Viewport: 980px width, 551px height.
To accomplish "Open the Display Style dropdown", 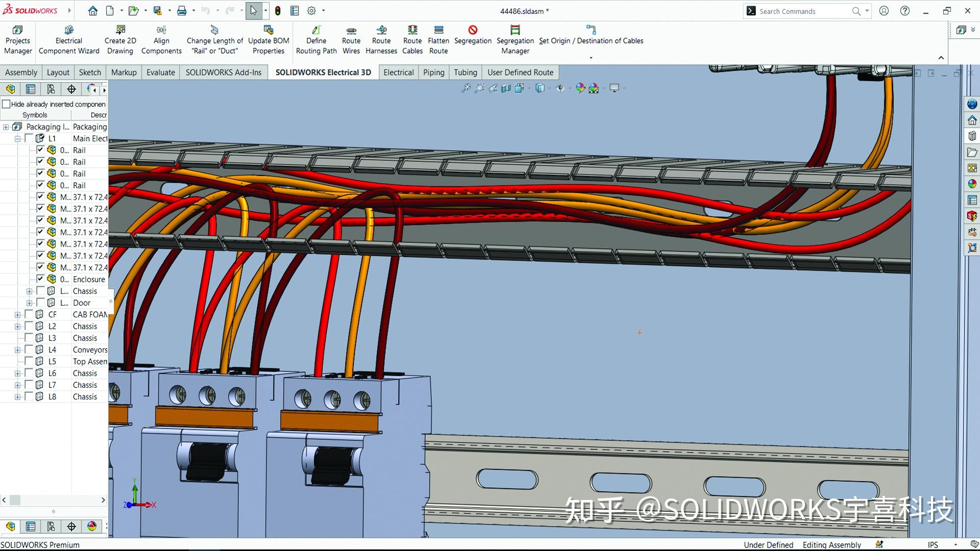I will (550, 88).
